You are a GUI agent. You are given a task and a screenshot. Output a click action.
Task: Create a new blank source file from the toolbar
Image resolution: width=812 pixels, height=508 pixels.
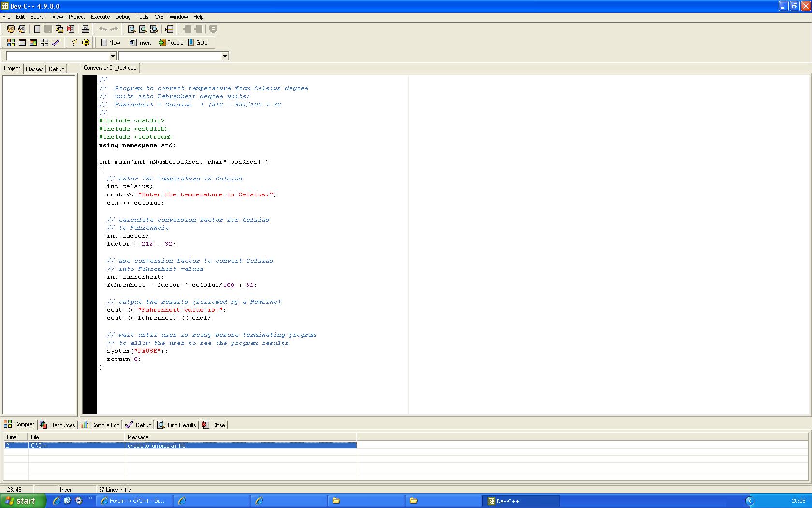[x=37, y=29]
